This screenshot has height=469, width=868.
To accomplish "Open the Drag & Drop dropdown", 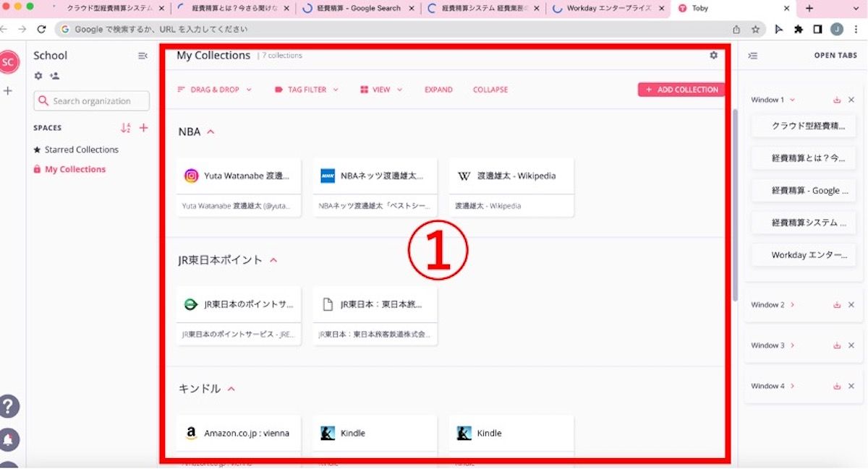I will click(x=214, y=90).
